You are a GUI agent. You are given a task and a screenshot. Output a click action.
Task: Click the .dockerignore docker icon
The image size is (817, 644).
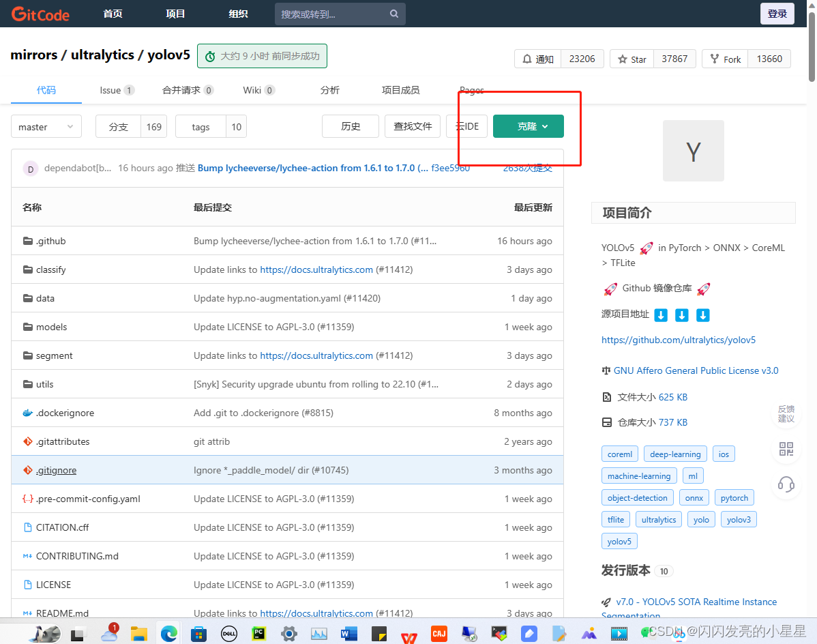[27, 413]
